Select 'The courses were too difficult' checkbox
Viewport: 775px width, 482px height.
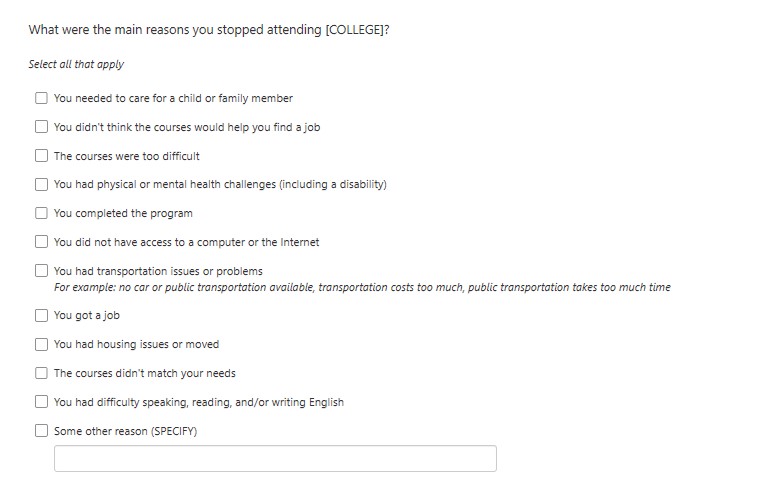41,156
